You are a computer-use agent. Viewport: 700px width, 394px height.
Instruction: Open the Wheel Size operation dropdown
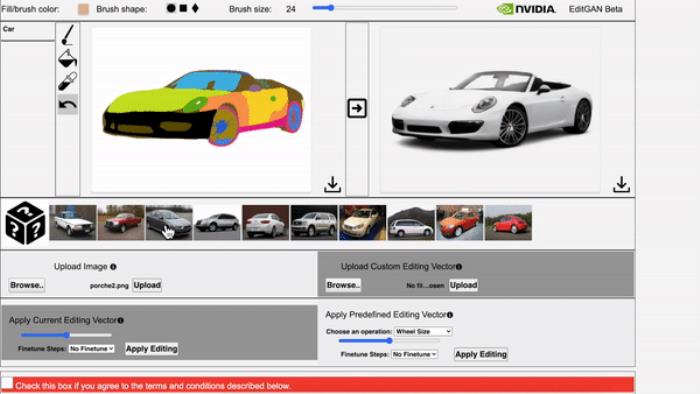[x=423, y=332]
